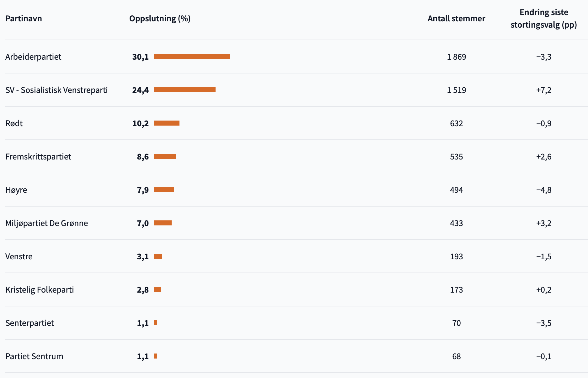Click the 8,6 percent value
This screenshot has height=378, width=588.
tap(143, 157)
